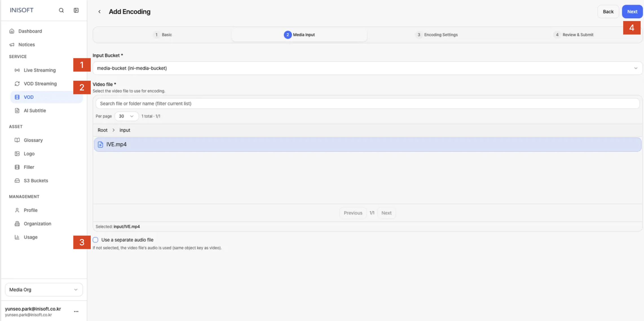This screenshot has height=321, width=644.
Task: Click the VOD Streaming refresh icon
Action: (x=17, y=84)
